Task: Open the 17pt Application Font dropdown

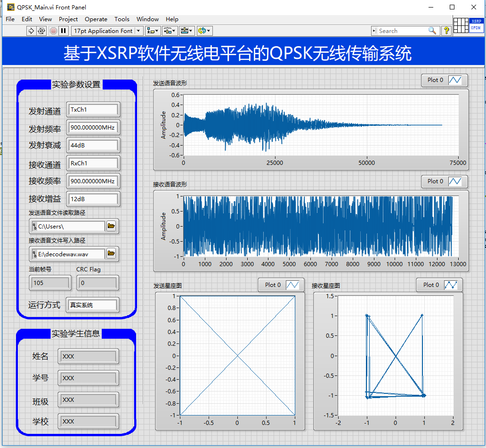Action: (x=107, y=31)
